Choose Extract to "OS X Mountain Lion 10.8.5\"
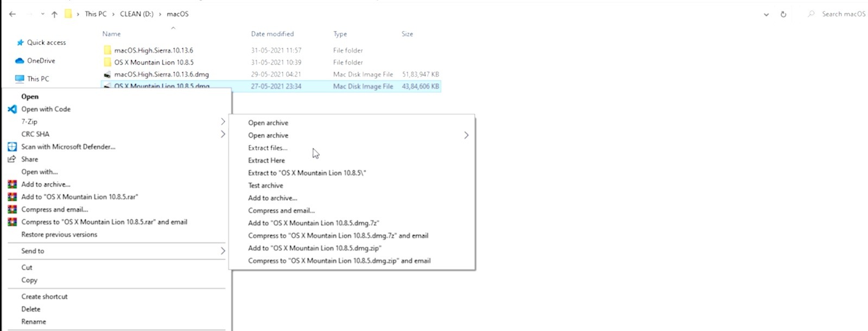 [307, 173]
